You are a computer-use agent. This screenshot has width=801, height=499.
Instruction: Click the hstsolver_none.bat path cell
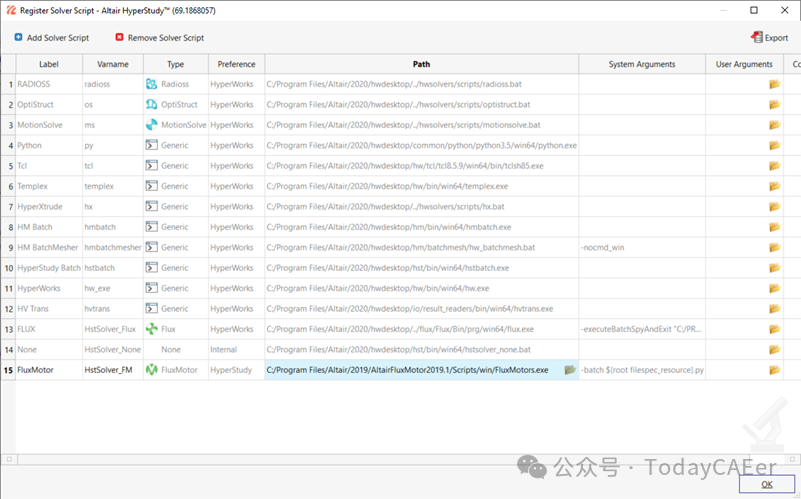421,349
